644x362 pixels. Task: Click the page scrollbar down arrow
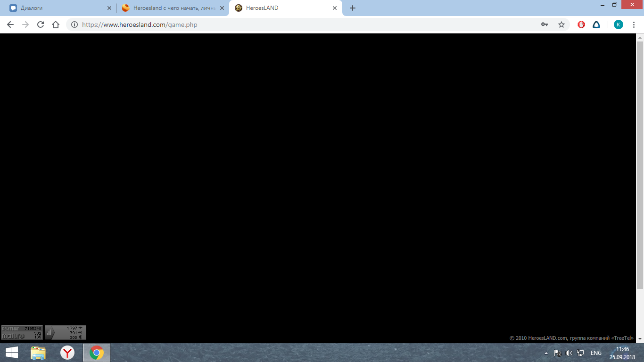(x=640, y=339)
